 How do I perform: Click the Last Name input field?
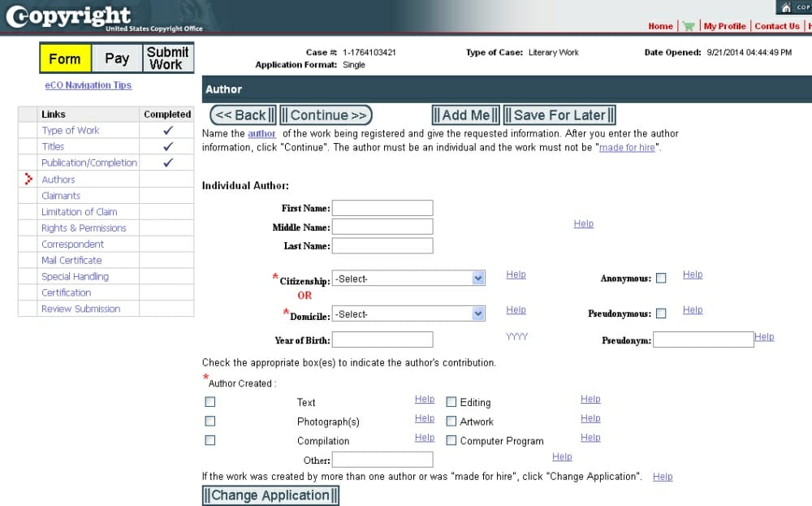(x=382, y=245)
